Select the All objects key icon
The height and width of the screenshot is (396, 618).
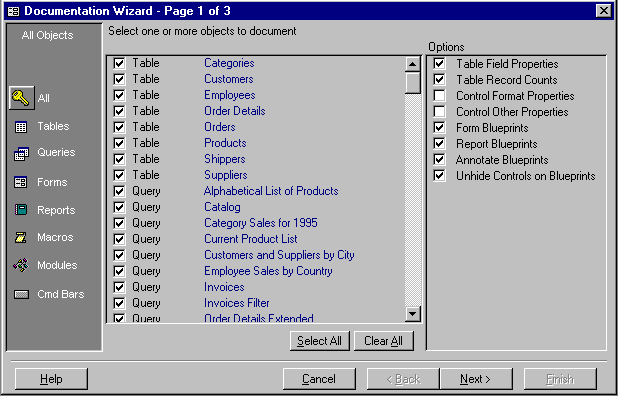tap(21, 98)
